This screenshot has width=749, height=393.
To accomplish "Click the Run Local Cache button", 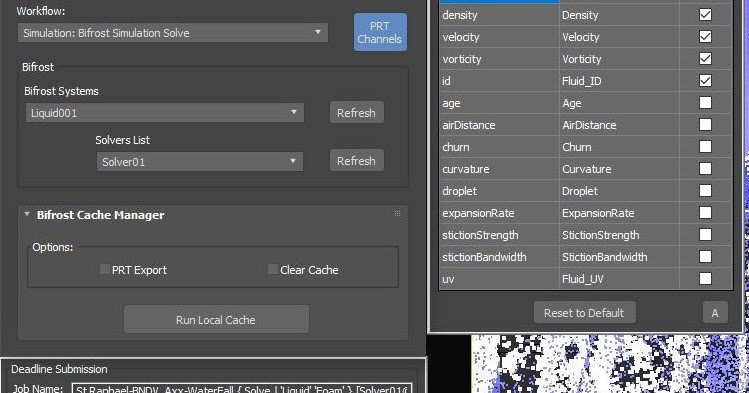I will point(216,319).
